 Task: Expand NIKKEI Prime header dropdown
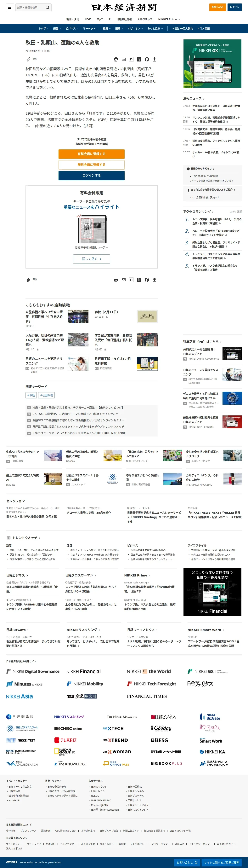point(169,19)
